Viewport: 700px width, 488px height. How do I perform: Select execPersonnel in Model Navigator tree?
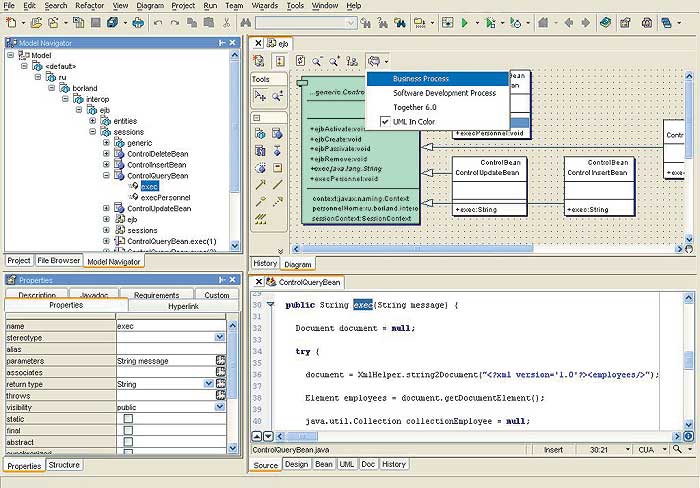pos(165,197)
